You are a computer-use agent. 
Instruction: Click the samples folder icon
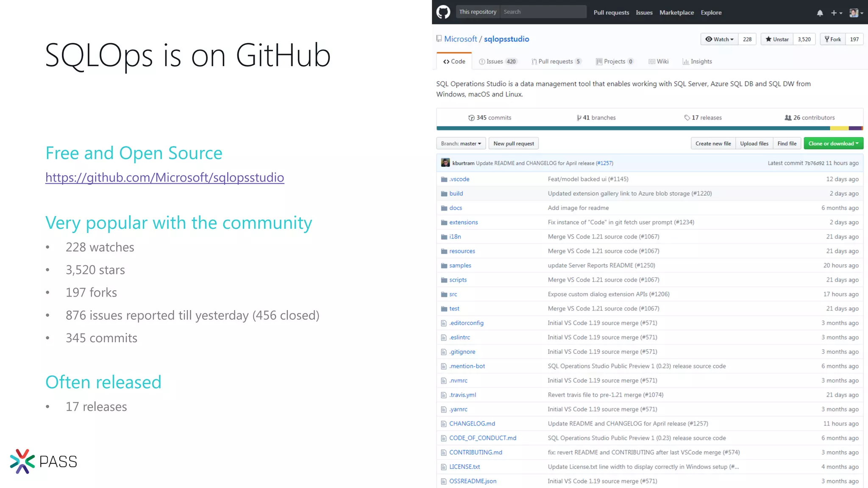click(444, 266)
